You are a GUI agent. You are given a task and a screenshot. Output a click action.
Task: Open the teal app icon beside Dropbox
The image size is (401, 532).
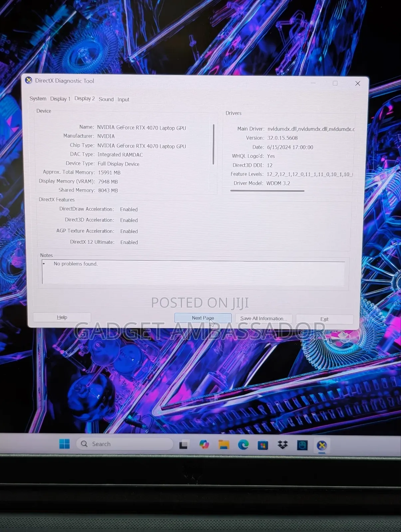[x=302, y=445]
